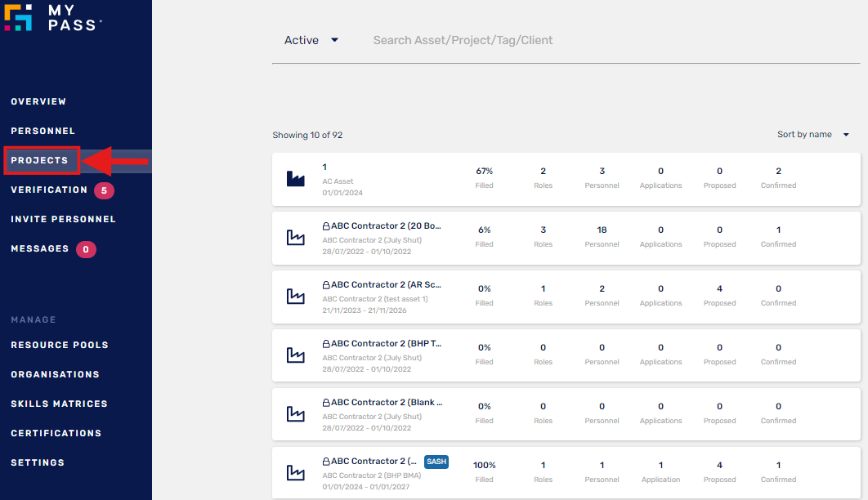Click the factory icon for ABC Contractor 2 (20 Bo...
The height and width of the screenshot is (500, 868).
click(x=295, y=238)
